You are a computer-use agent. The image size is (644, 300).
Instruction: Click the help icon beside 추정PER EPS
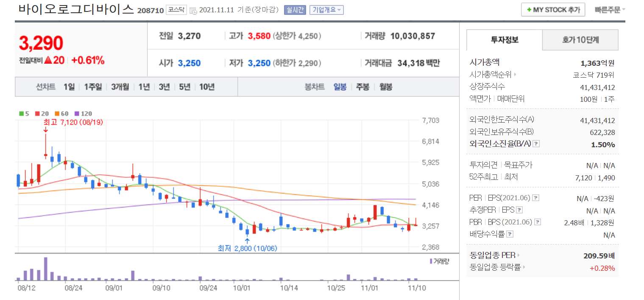[519, 210]
